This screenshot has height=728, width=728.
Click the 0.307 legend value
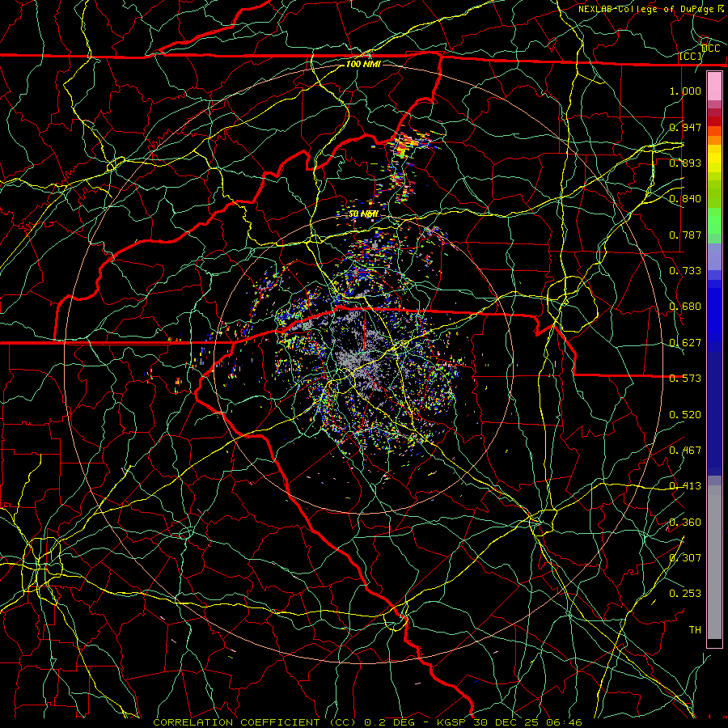click(685, 558)
